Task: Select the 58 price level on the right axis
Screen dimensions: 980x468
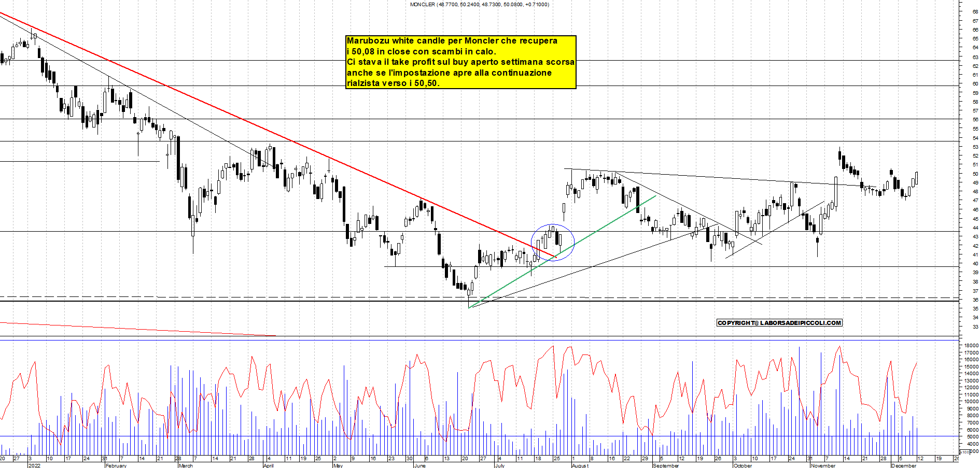Action: 975,102
